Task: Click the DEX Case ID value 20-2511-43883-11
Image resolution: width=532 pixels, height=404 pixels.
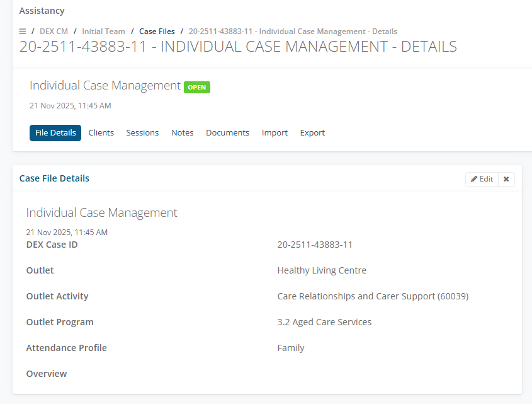Action: click(315, 245)
